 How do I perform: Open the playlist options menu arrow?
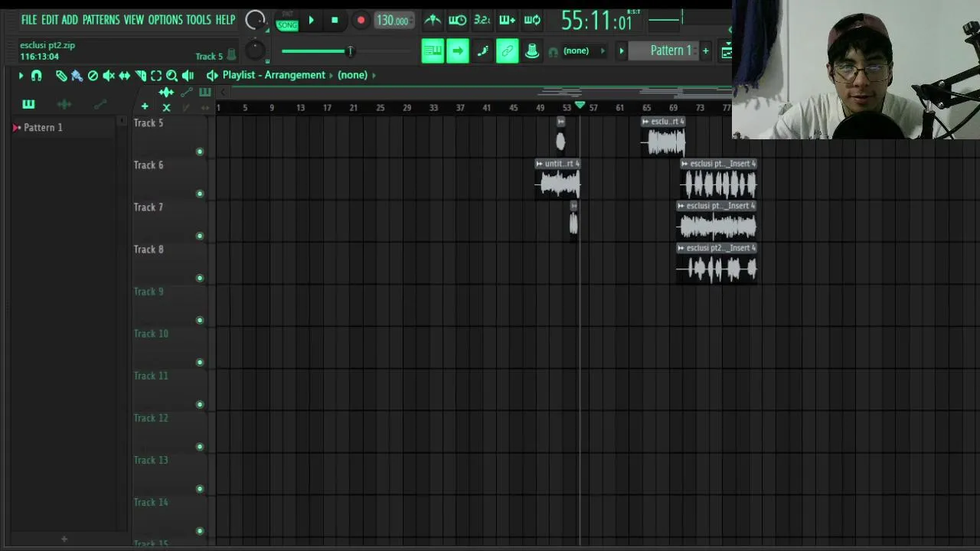pos(21,75)
